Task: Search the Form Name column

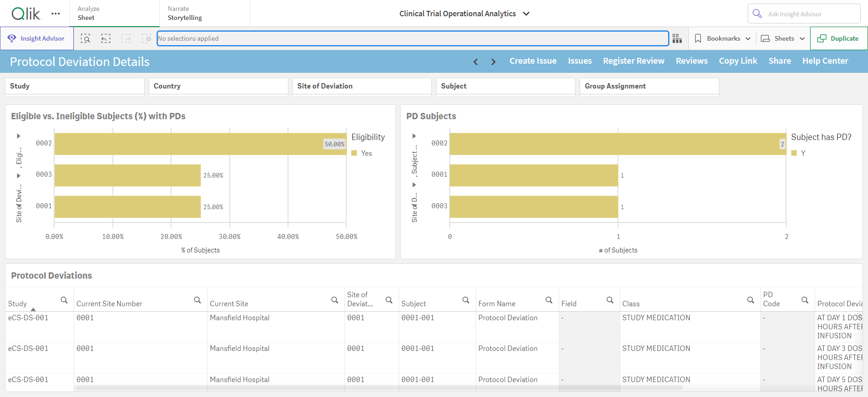Action: click(549, 300)
